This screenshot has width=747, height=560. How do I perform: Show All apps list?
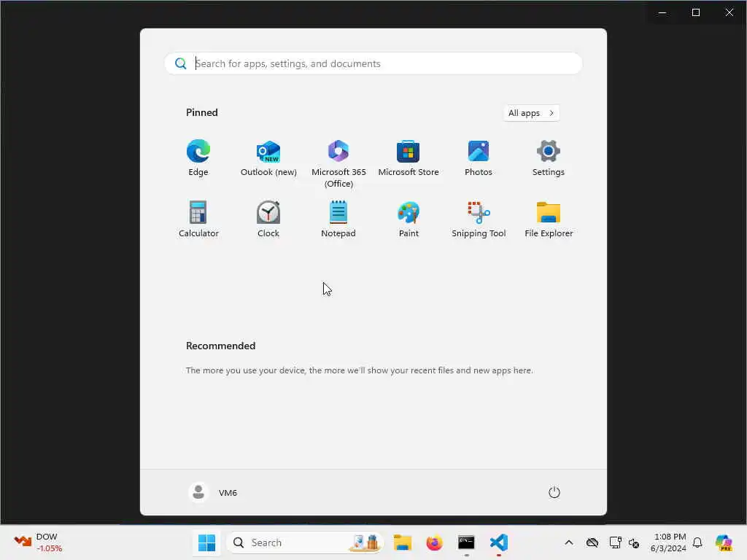(x=531, y=113)
